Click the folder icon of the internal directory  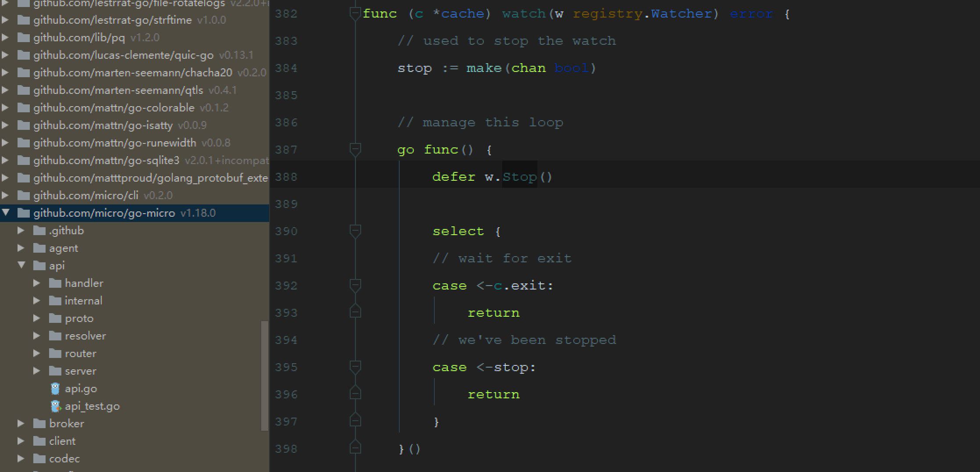point(55,301)
